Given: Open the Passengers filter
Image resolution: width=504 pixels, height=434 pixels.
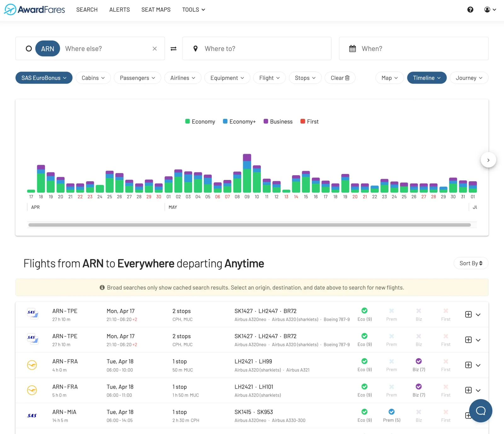Looking at the screenshot, I should [138, 78].
